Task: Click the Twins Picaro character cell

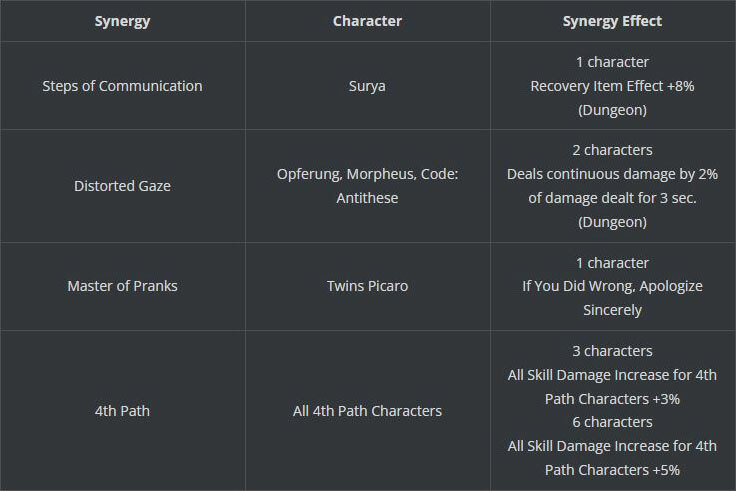Action: pyautogui.click(x=368, y=286)
